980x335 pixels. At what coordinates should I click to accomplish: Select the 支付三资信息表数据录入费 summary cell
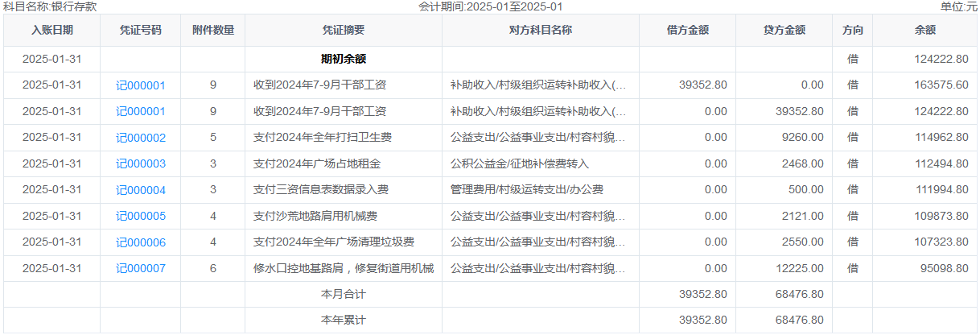321,190
